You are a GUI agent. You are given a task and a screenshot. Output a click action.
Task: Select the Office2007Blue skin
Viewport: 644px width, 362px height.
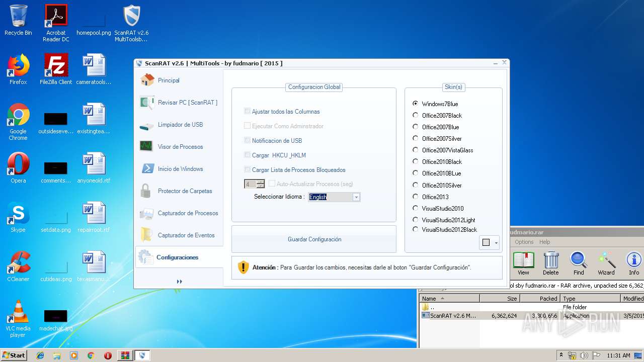pos(415,127)
